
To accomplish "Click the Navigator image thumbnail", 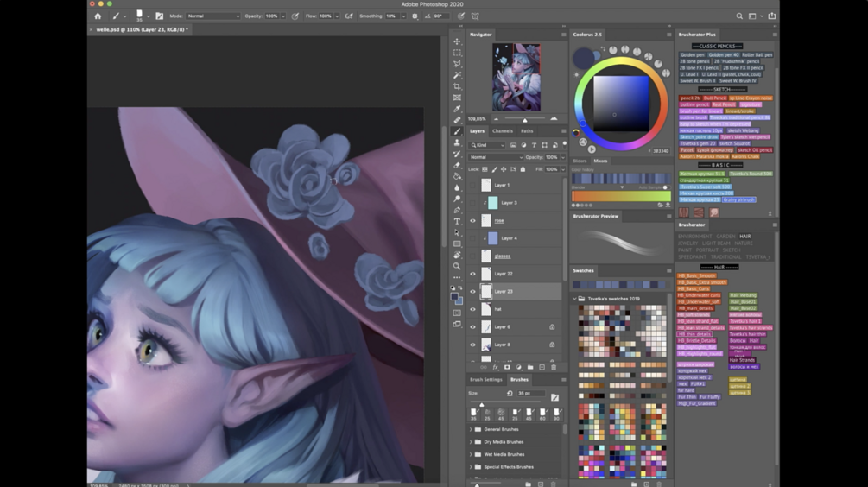I will coord(516,78).
